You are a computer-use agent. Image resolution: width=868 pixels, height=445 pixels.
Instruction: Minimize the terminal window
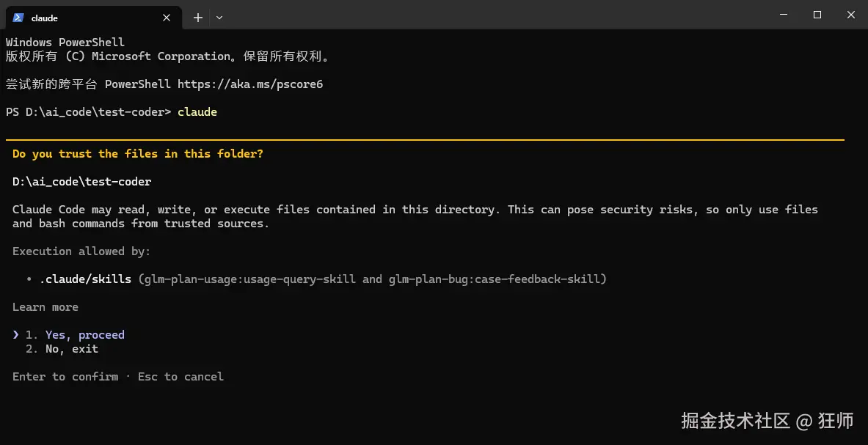(x=782, y=15)
